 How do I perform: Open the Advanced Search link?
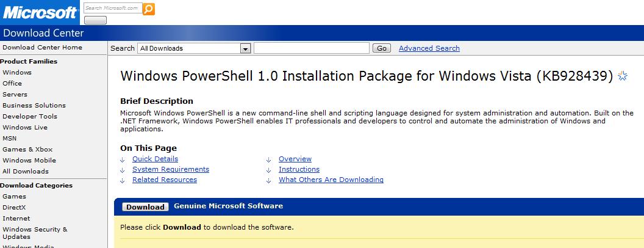(x=429, y=48)
